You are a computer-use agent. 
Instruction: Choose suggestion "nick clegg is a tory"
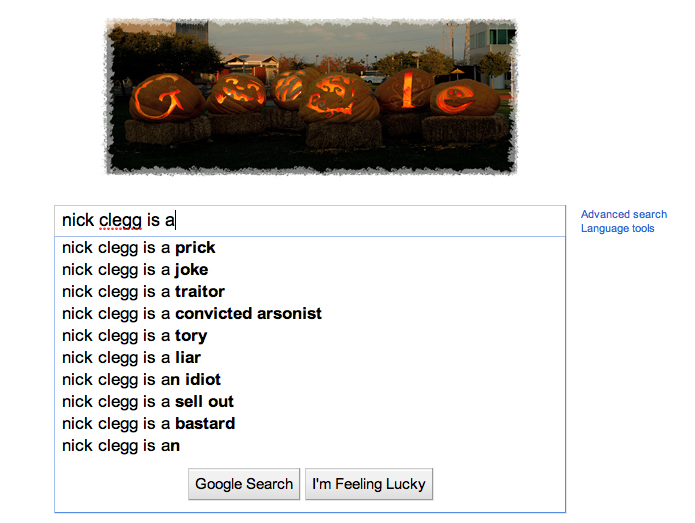(134, 336)
